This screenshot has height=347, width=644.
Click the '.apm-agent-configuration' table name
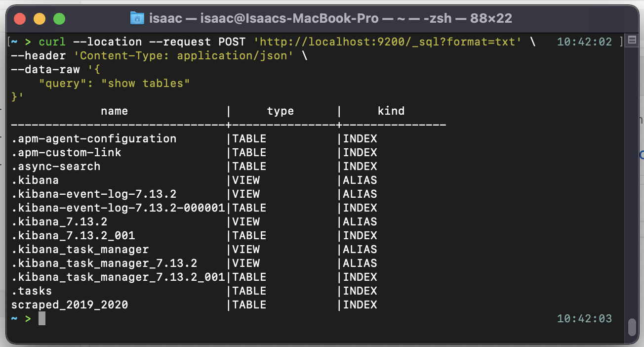(94, 138)
